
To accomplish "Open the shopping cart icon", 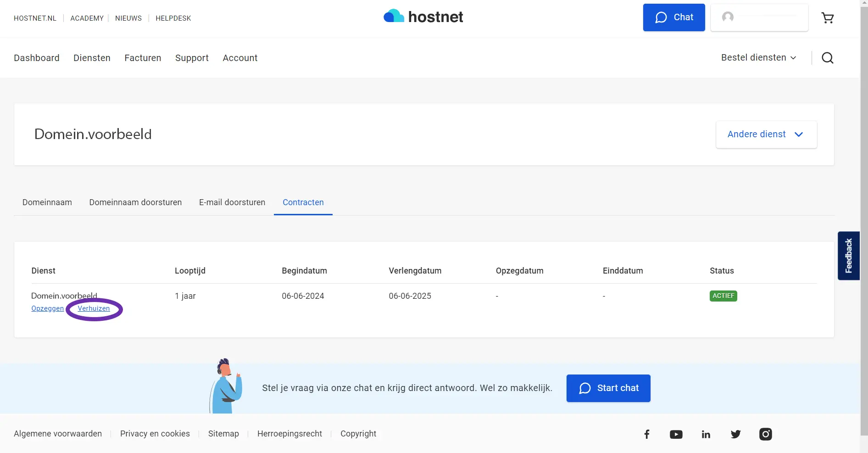I will click(x=828, y=18).
